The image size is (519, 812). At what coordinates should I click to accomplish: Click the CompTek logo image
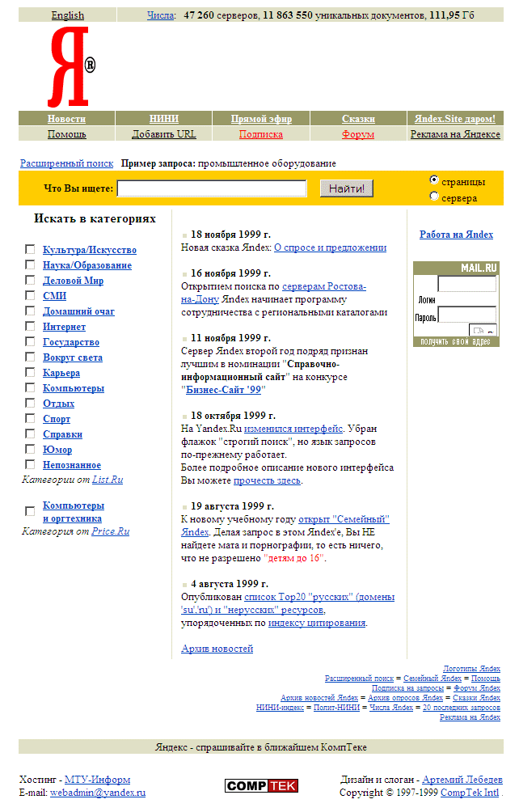tap(261, 785)
